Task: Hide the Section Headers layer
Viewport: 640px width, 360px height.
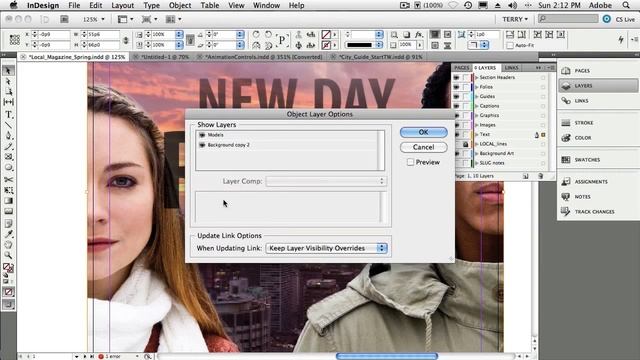Action: 456,78
